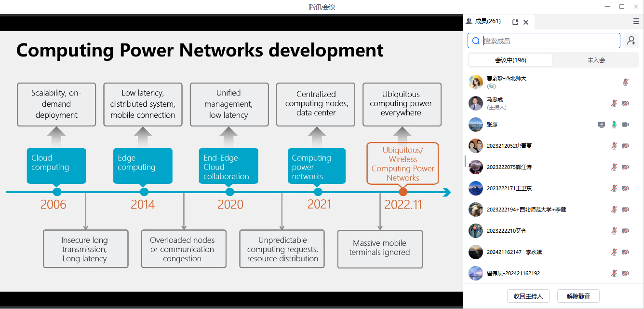
Task: Click muted mic icon for 2023222194 李健
Action: tap(614, 210)
